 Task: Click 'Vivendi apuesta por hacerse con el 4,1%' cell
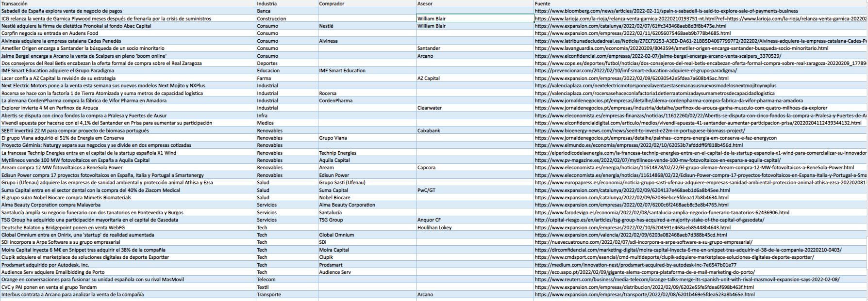click(128, 123)
